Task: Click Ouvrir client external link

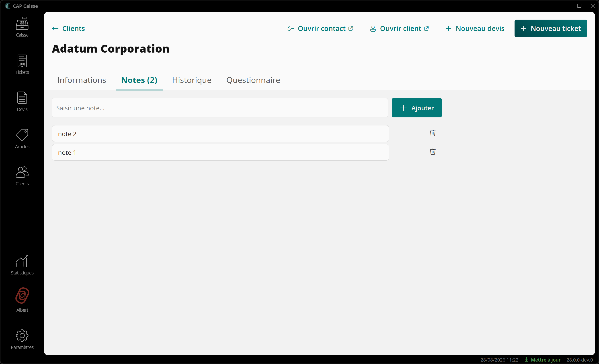Action: (x=399, y=29)
